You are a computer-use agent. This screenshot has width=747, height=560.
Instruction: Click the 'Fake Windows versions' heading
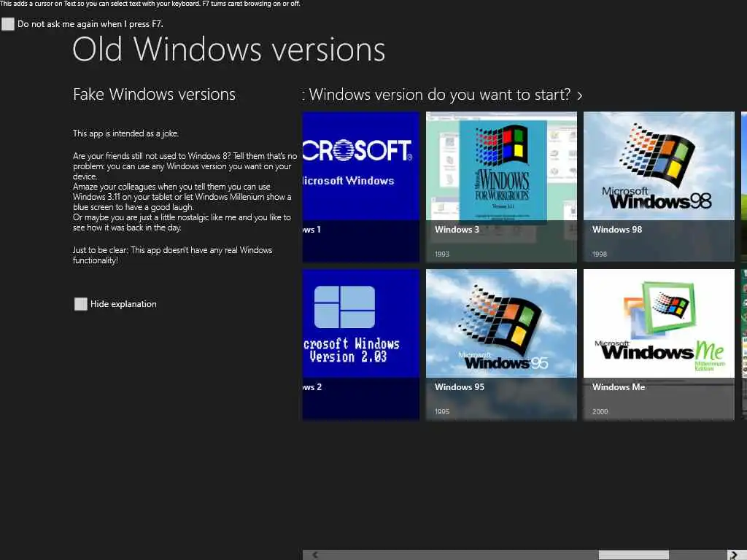coord(155,94)
